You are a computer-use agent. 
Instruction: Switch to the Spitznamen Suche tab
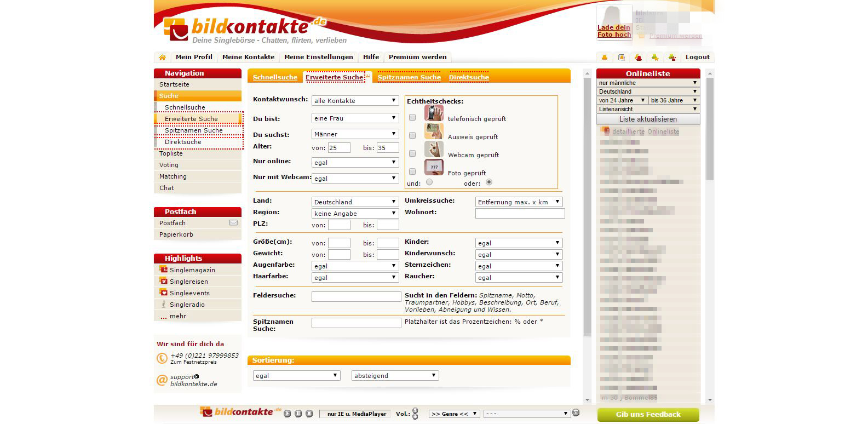pyautogui.click(x=409, y=77)
